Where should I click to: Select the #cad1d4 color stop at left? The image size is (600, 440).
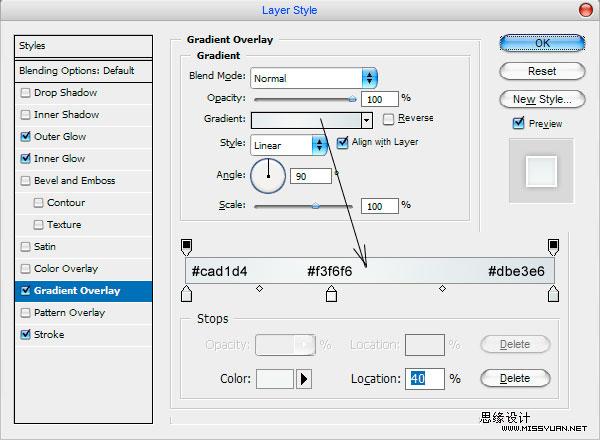pyautogui.click(x=186, y=293)
